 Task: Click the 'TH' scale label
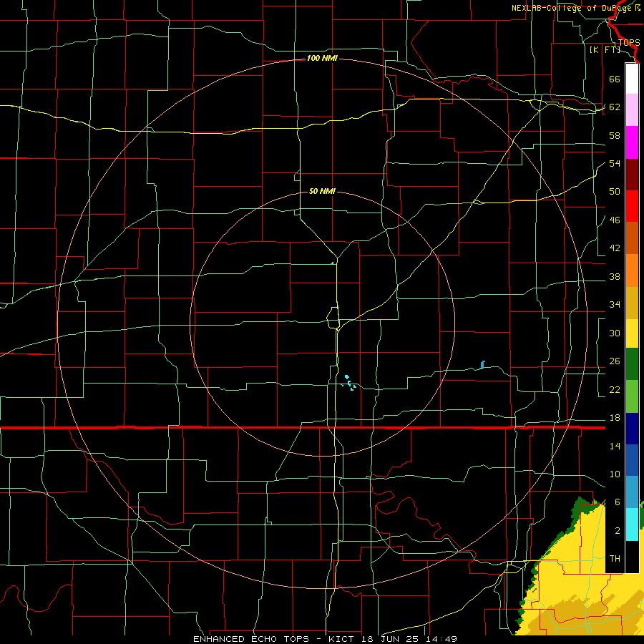coord(615,559)
